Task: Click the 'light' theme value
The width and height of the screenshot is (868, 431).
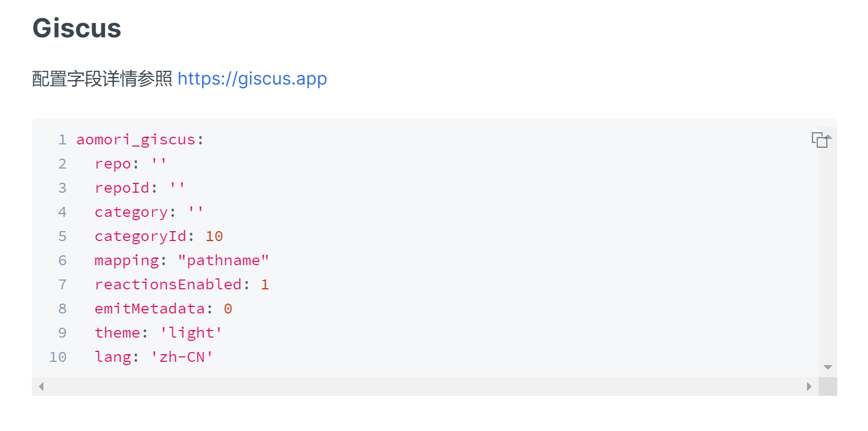Action: click(x=191, y=333)
